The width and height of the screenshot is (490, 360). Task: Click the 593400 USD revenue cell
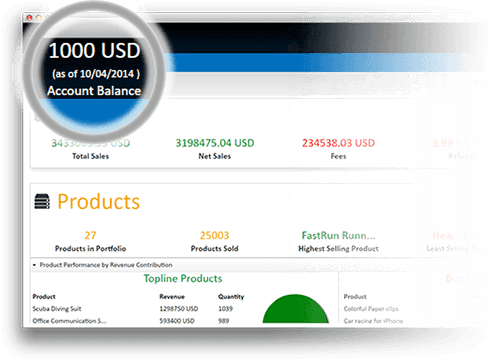click(177, 321)
